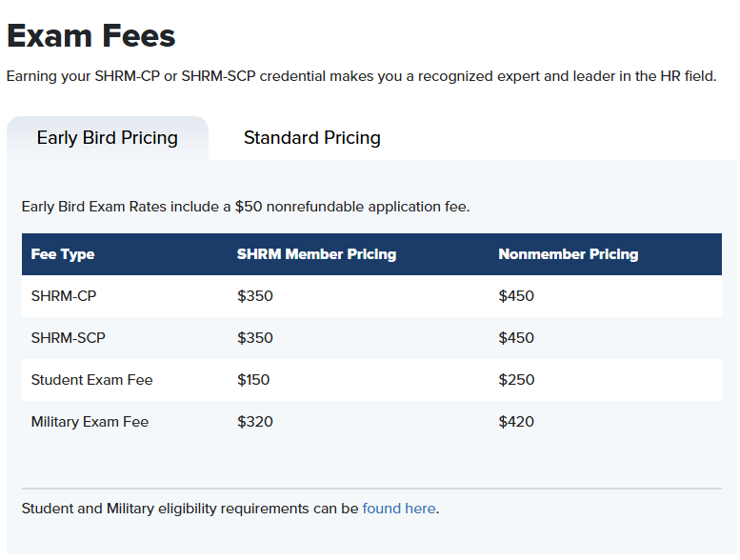Click the SHRM Member Pricing column header
Screen dimensions: 740x560
(317, 254)
